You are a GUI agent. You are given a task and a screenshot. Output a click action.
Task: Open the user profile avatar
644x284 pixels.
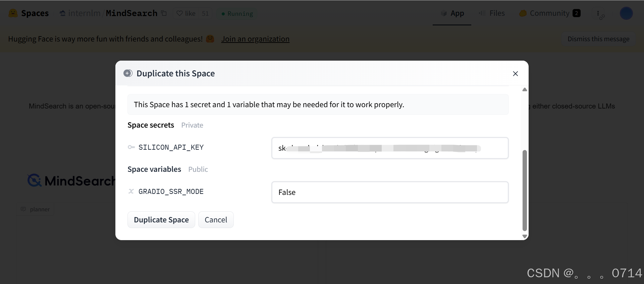626,13
